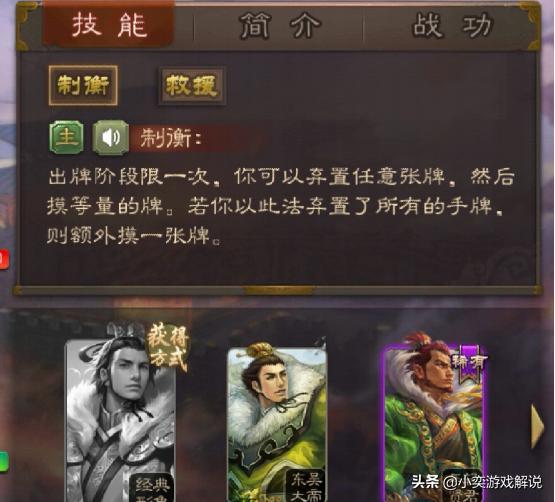Screen dimensions: 555x502
Task: Play the 制衡 skill voice audio
Action: pos(110,138)
